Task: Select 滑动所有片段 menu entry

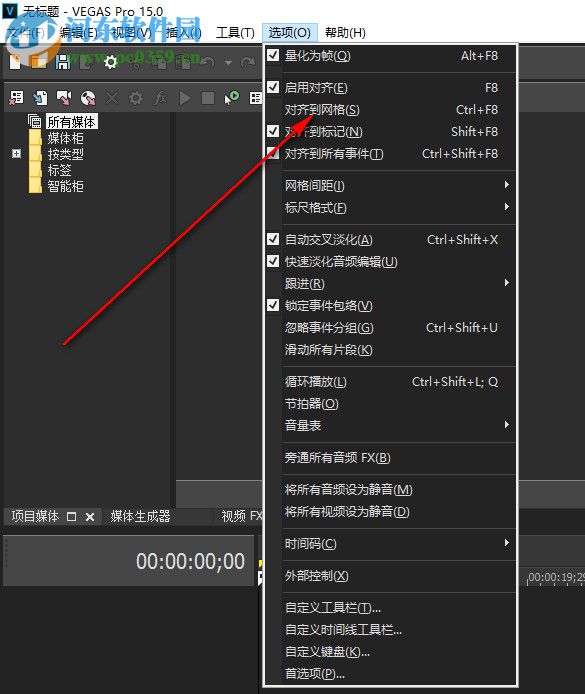Action: click(391, 350)
